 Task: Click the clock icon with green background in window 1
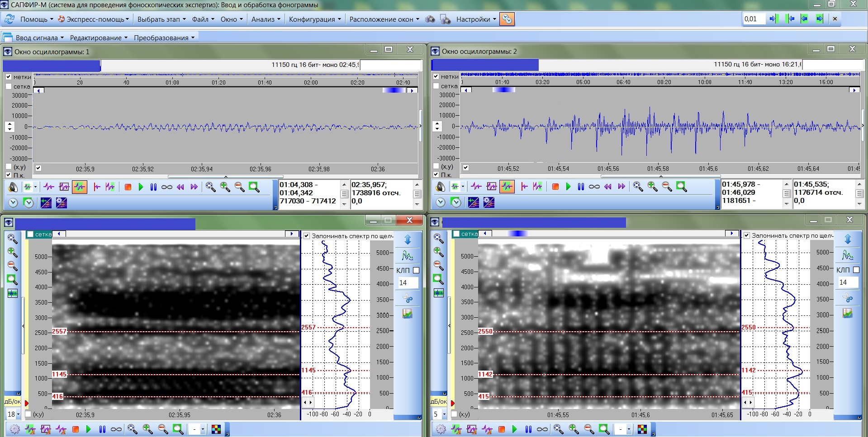(x=28, y=203)
